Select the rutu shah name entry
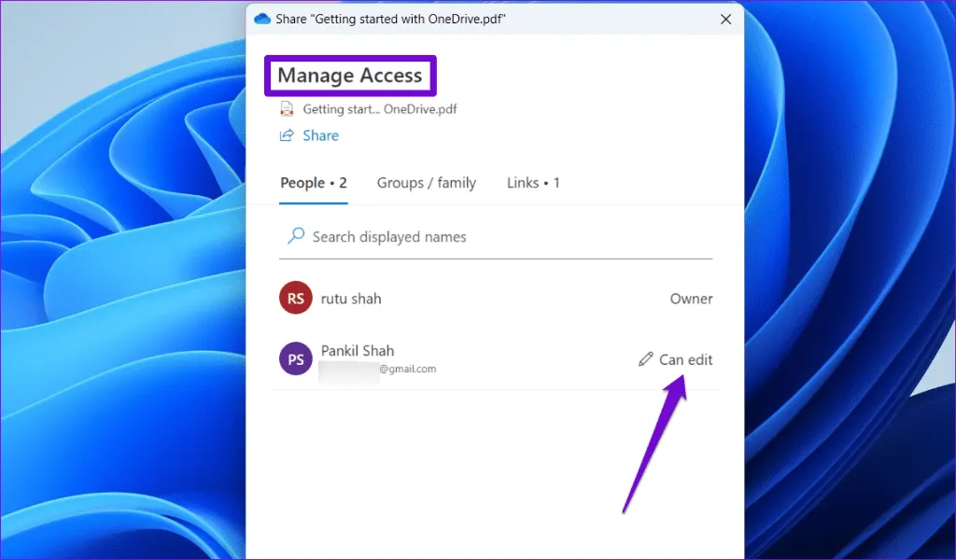 351,299
